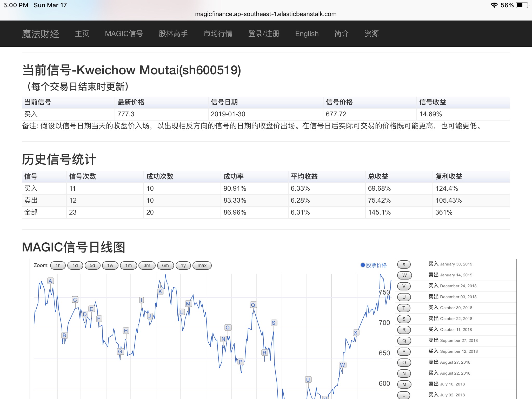This screenshot has width=532, height=399.
Task: Open the 魔法财经 brand link
Action: (x=41, y=34)
